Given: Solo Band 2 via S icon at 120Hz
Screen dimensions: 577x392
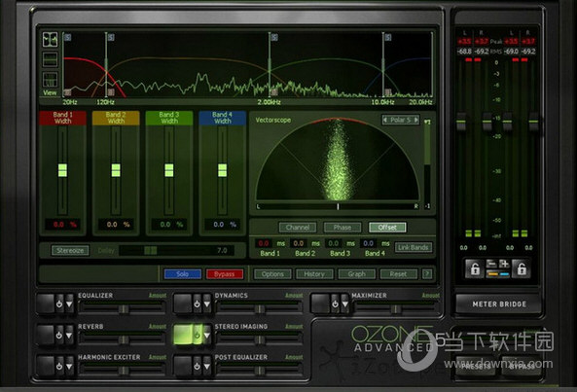Looking at the screenshot, I should (111, 37).
